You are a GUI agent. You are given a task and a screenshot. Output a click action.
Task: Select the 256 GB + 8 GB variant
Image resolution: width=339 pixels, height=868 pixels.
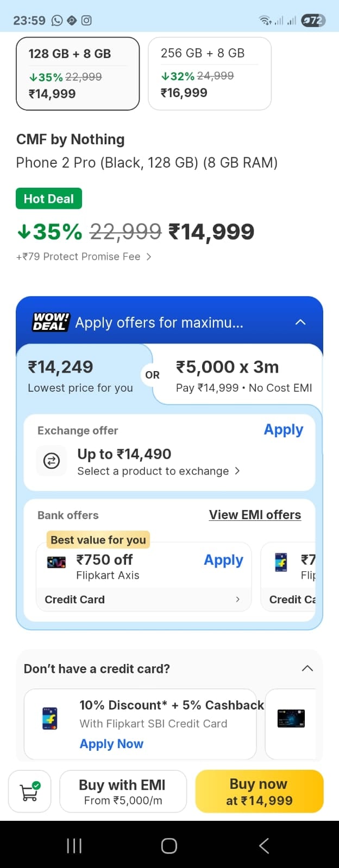(209, 74)
